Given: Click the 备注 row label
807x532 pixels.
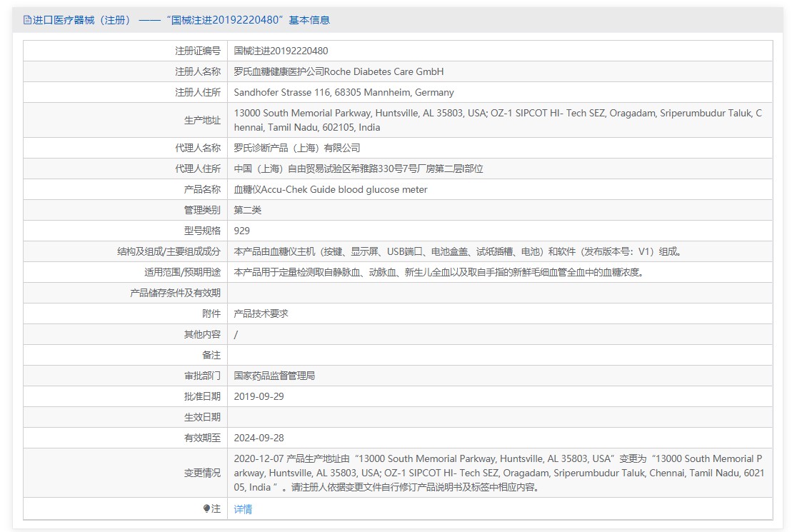Looking at the screenshot, I should click(211, 355).
